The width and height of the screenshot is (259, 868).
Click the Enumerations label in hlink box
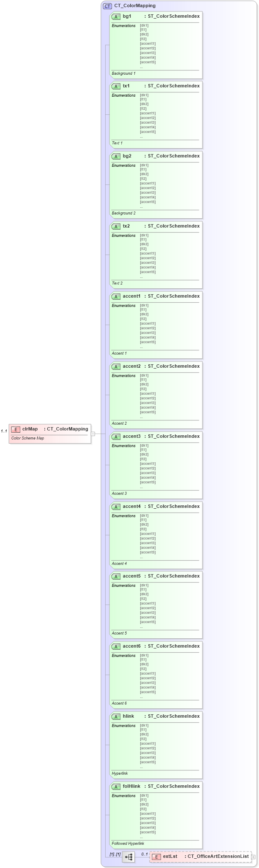point(124,726)
